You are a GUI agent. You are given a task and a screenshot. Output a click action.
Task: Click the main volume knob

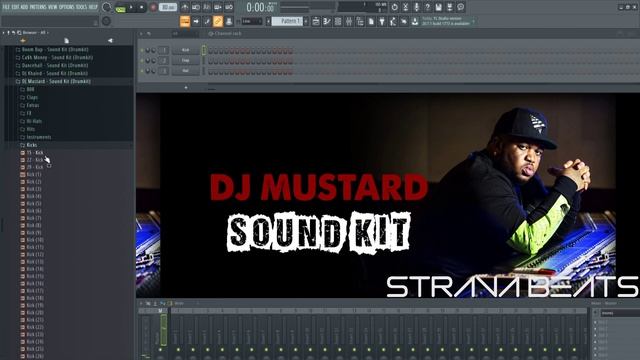pyautogui.click(x=107, y=7)
